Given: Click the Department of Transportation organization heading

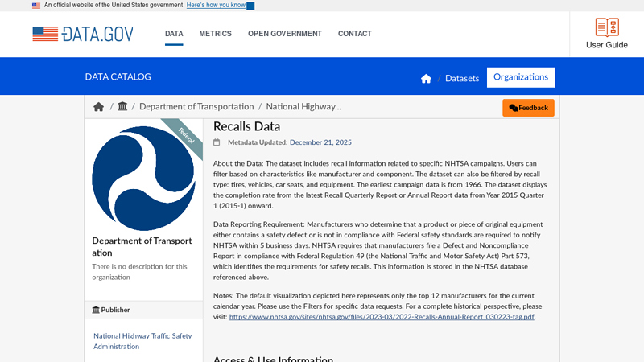Looking at the screenshot, I should 142,247.
